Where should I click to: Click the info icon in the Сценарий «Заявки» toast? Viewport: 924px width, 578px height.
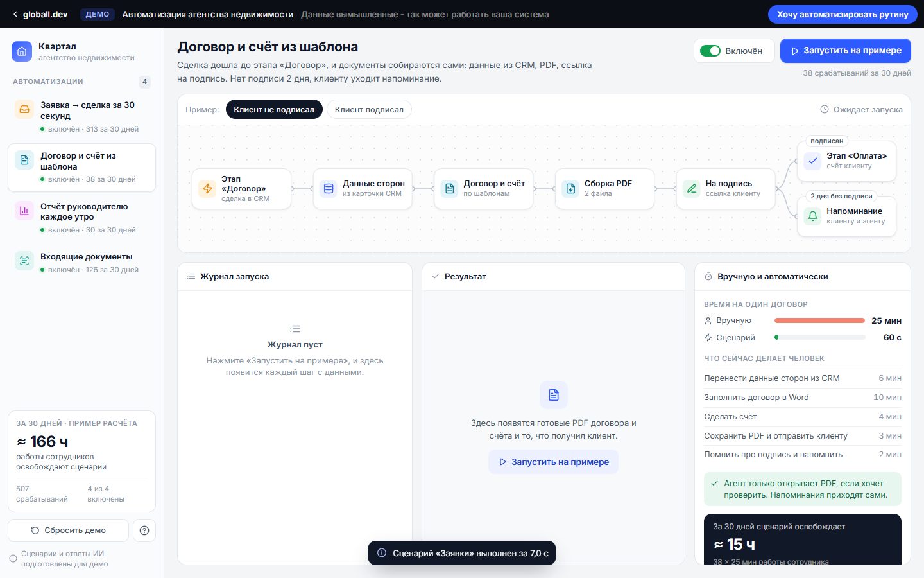382,553
